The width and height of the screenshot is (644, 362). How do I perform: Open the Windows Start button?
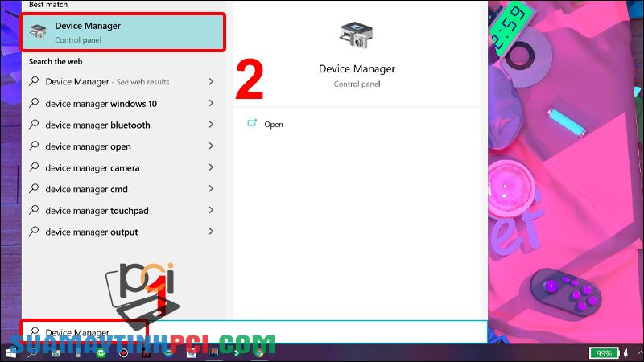click(11, 352)
